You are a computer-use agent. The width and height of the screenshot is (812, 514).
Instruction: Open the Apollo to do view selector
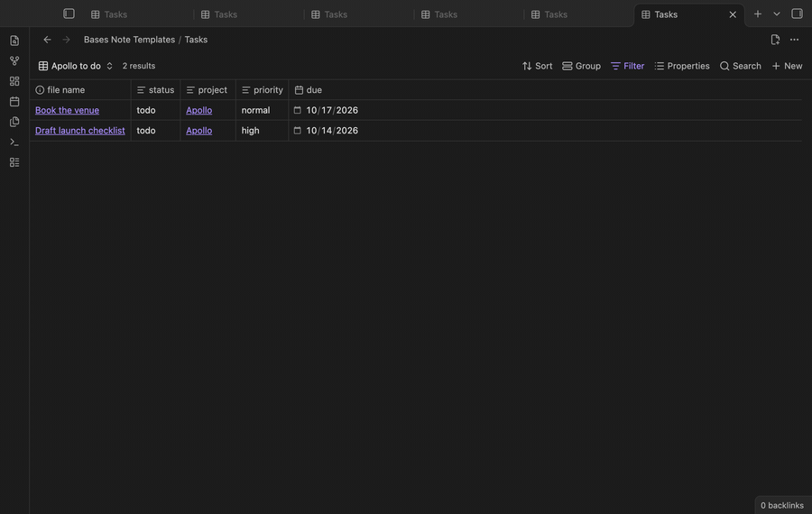click(x=76, y=66)
